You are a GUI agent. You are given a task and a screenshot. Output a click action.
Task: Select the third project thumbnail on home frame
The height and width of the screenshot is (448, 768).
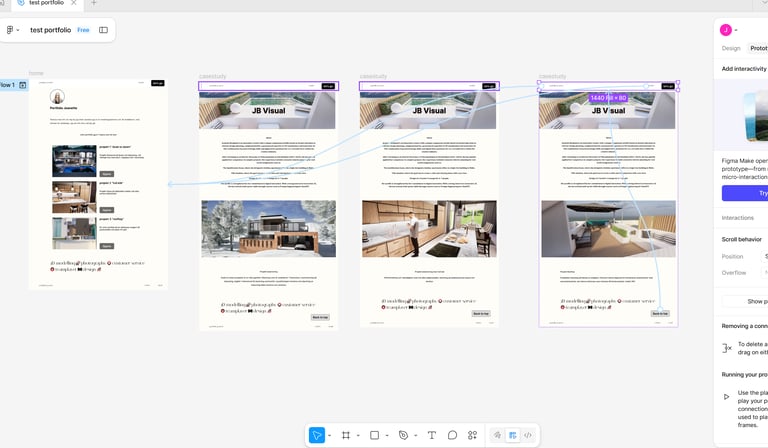74,234
